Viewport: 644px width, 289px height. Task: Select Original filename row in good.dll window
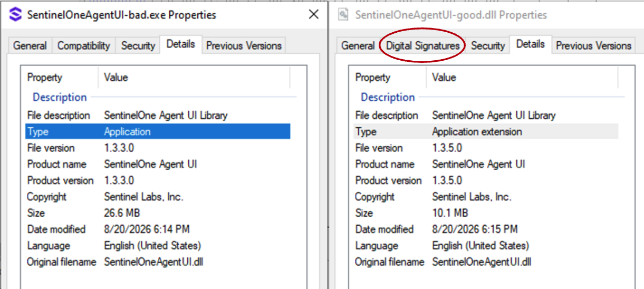coord(486,262)
